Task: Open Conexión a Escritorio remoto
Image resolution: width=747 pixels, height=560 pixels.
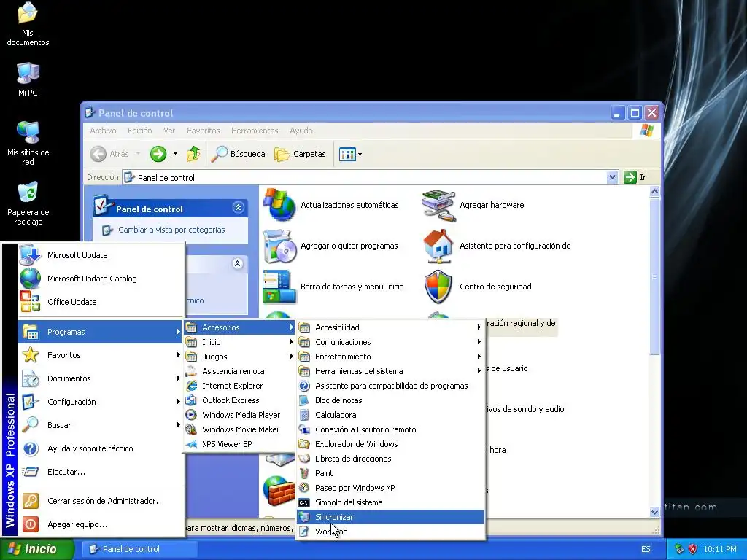Action: (391, 429)
